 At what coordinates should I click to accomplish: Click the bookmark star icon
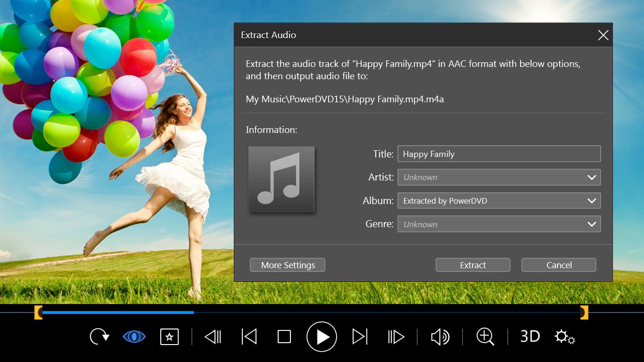(170, 337)
